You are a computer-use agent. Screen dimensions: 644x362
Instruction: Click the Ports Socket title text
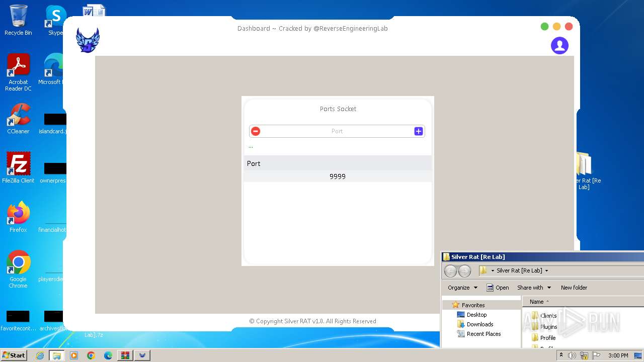[338, 109]
